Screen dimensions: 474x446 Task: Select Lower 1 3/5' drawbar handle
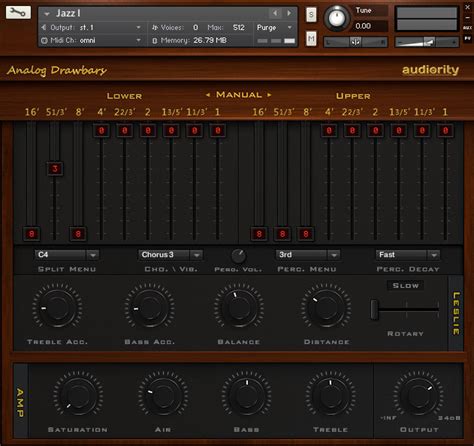click(171, 130)
